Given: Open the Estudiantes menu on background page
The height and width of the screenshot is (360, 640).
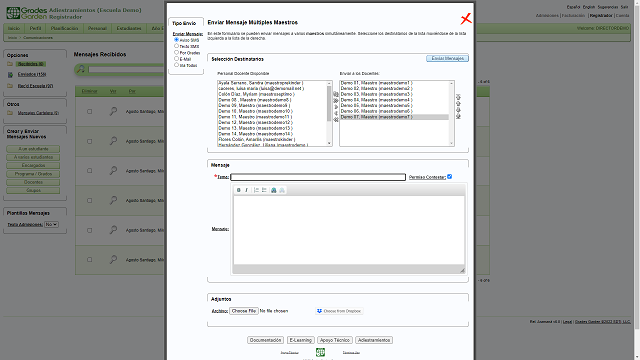Looking at the screenshot, I should (129, 29).
